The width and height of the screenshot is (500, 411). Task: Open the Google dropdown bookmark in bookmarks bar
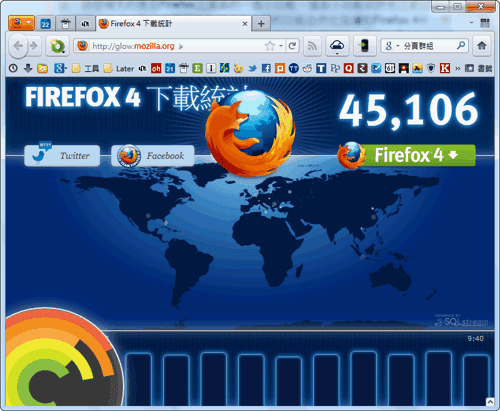pos(60,68)
